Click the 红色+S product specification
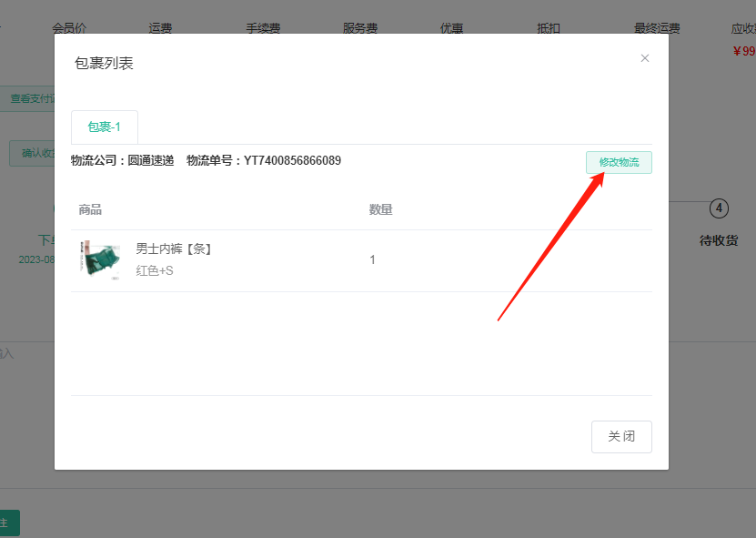Viewport: 756px width, 538px height. coord(155,270)
